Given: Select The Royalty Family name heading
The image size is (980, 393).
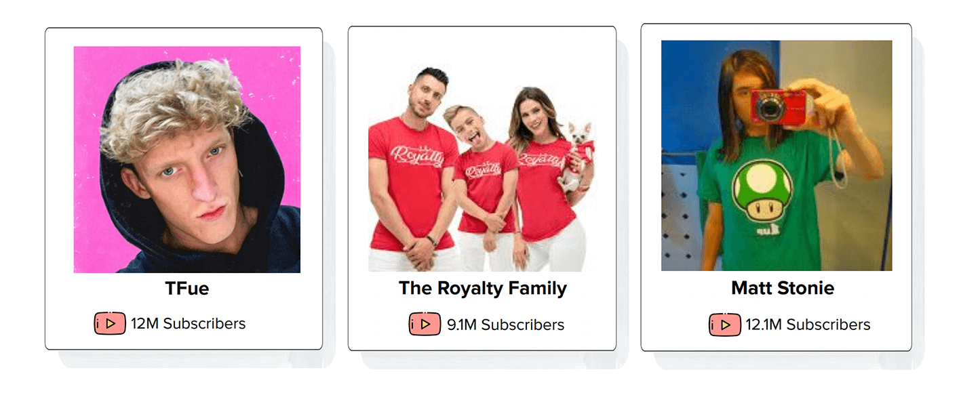Looking at the screenshot, I should [483, 289].
